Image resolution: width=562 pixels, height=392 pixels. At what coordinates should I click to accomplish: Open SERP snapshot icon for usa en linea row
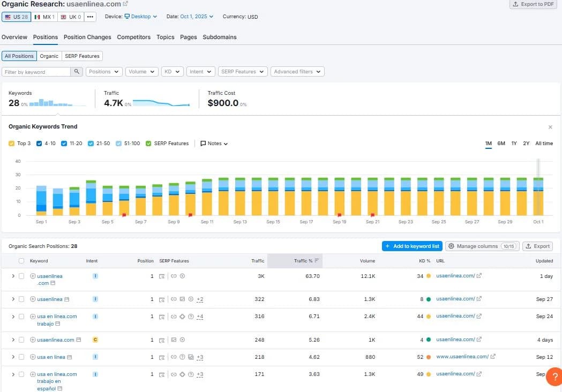[162, 357]
